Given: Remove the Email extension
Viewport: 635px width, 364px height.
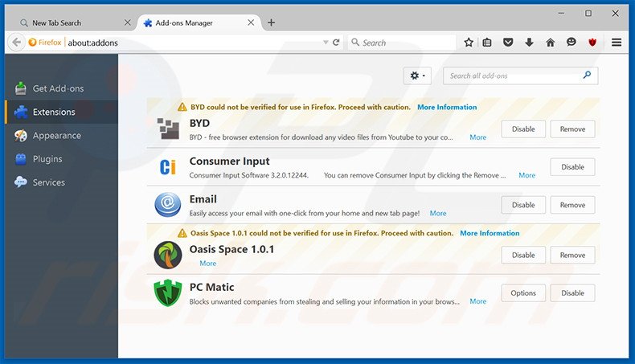Looking at the screenshot, I should point(572,205).
